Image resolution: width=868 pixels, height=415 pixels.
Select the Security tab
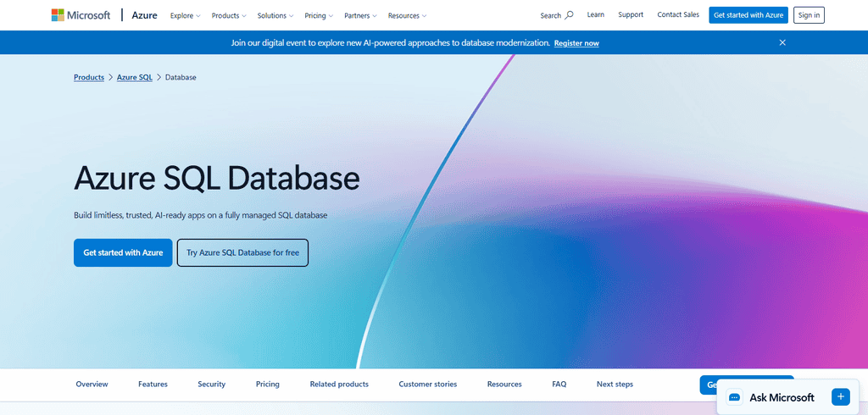pos(211,384)
